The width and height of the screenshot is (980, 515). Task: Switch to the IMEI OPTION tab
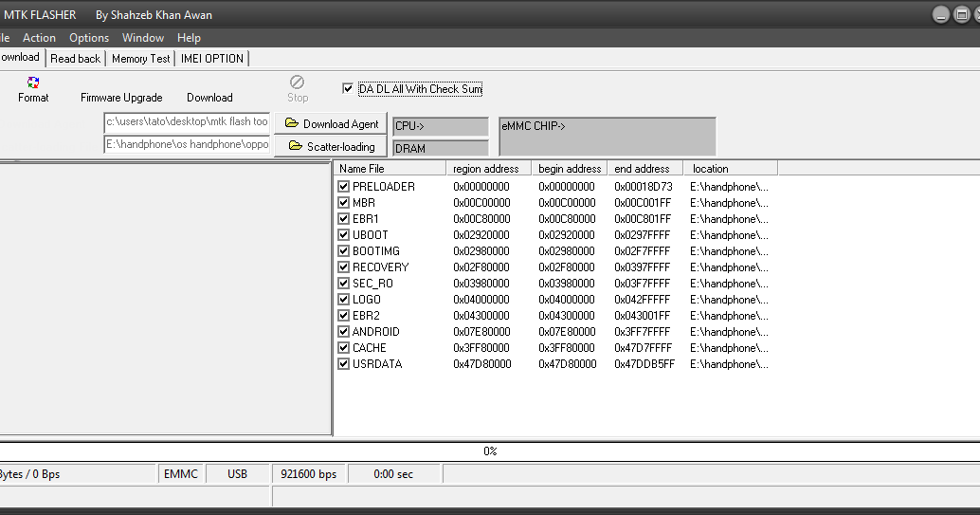coord(212,58)
